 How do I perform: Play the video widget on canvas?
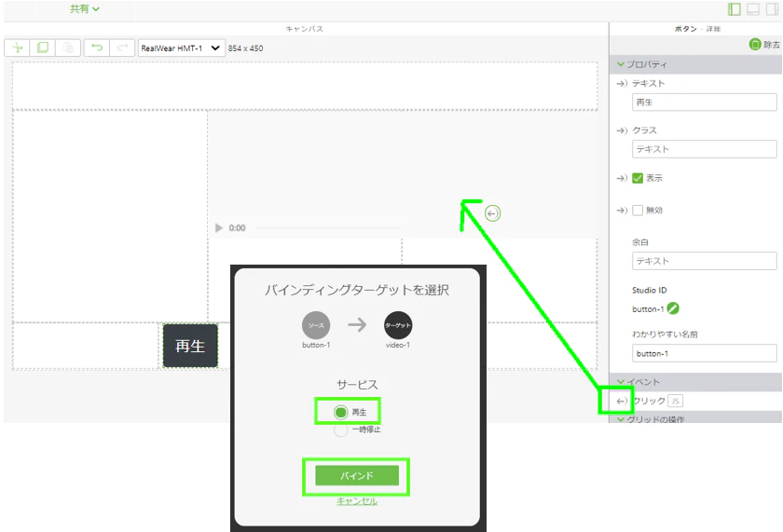[219, 227]
